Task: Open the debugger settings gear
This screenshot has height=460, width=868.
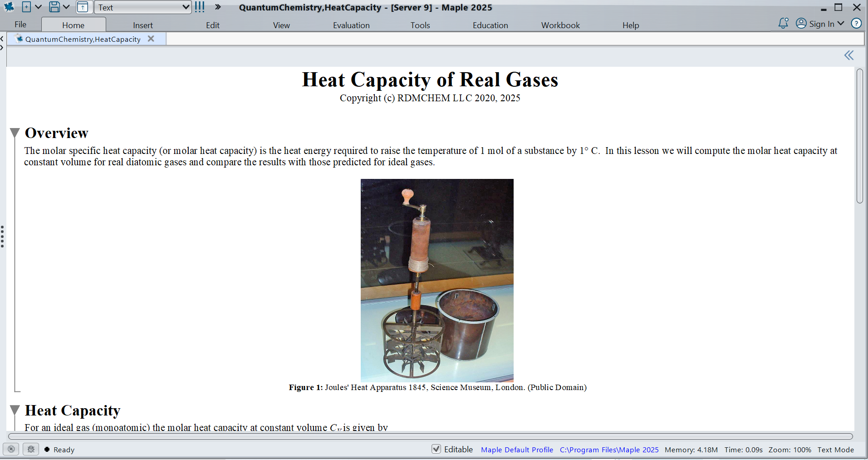Action: [30, 449]
